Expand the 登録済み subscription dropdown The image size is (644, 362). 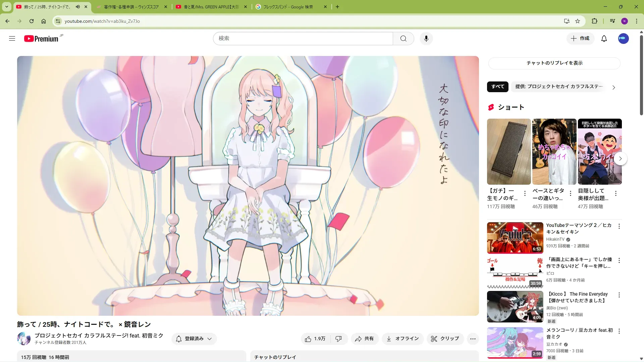194,339
